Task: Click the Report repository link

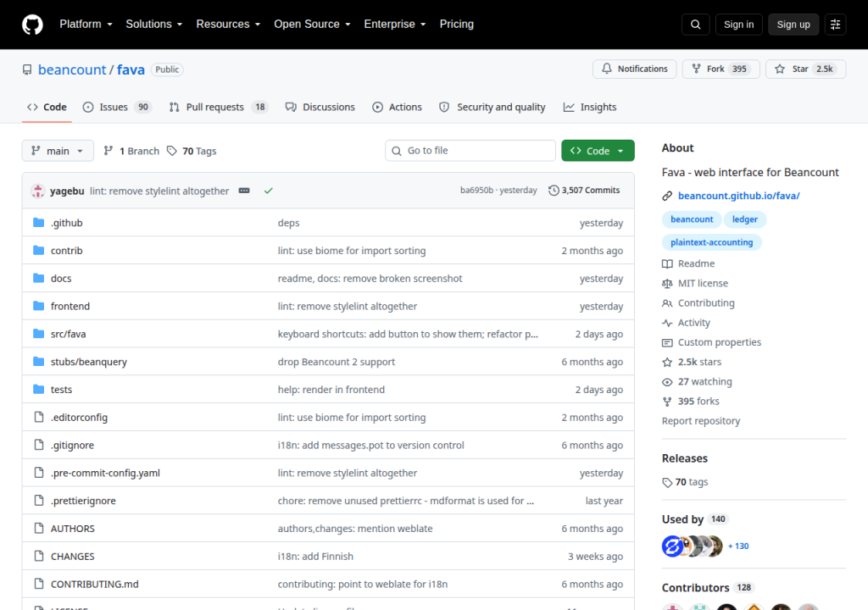Action: pyautogui.click(x=701, y=421)
